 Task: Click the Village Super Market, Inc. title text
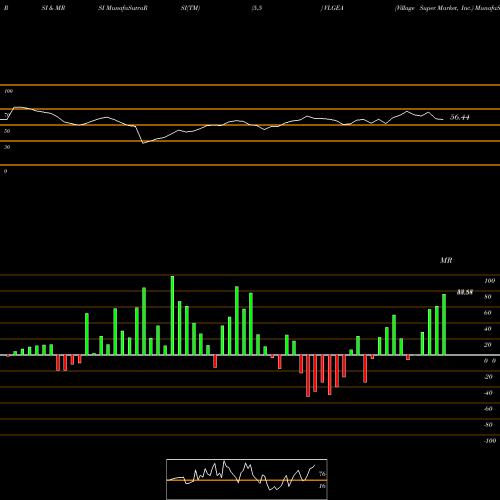pos(434,8)
